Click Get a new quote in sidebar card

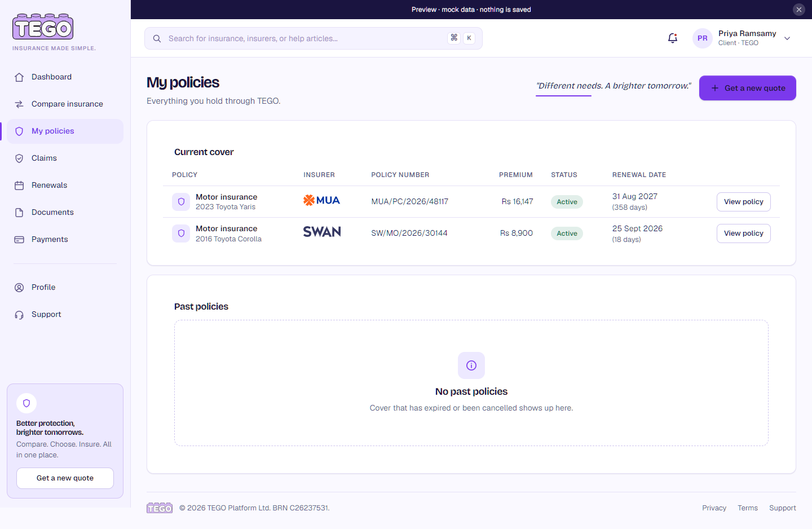tap(65, 478)
